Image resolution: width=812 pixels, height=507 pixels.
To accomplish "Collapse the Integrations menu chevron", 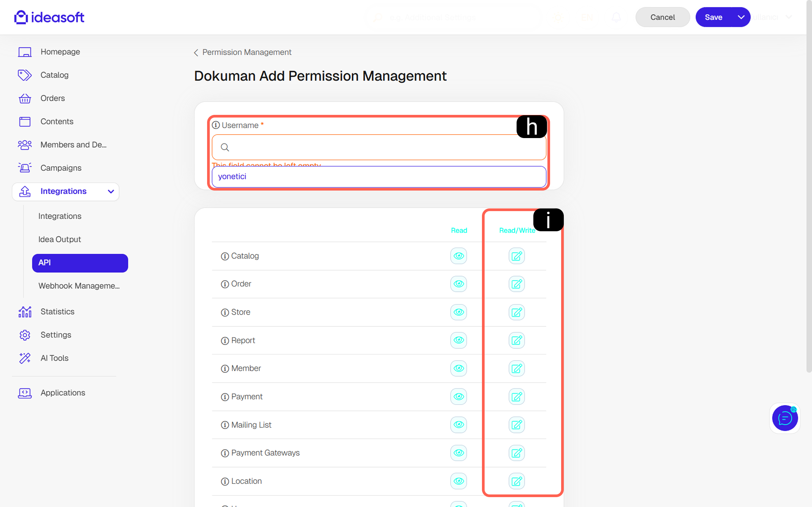I will (111, 191).
